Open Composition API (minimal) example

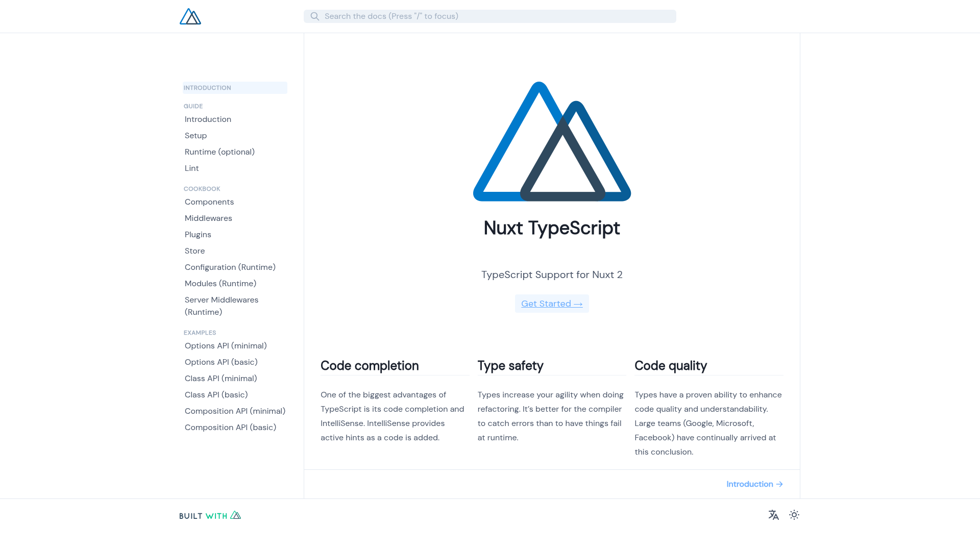pyautogui.click(x=235, y=411)
